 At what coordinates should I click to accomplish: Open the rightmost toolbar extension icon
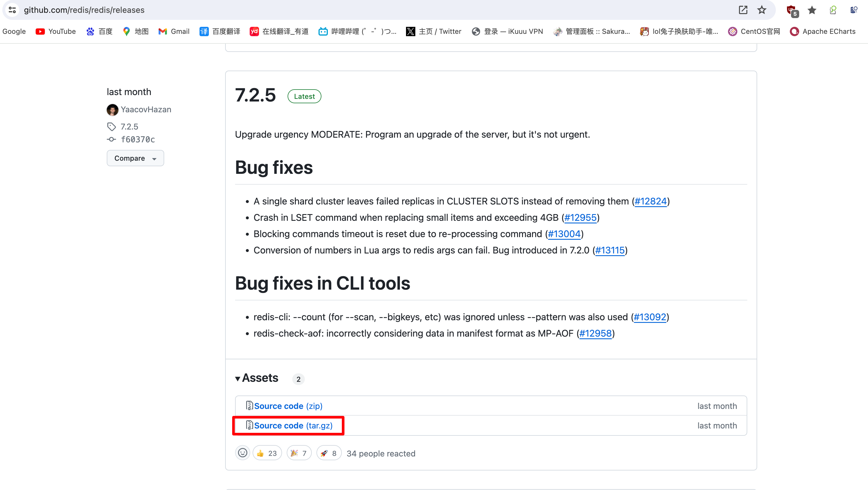(x=853, y=10)
